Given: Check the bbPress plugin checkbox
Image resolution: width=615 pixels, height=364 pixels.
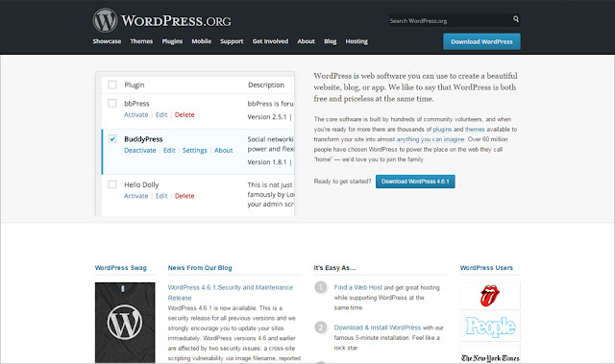Looking at the screenshot, I should point(112,103).
